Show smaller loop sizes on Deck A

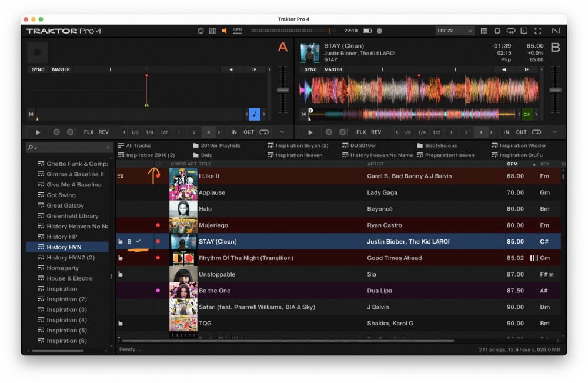click(x=124, y=132)
